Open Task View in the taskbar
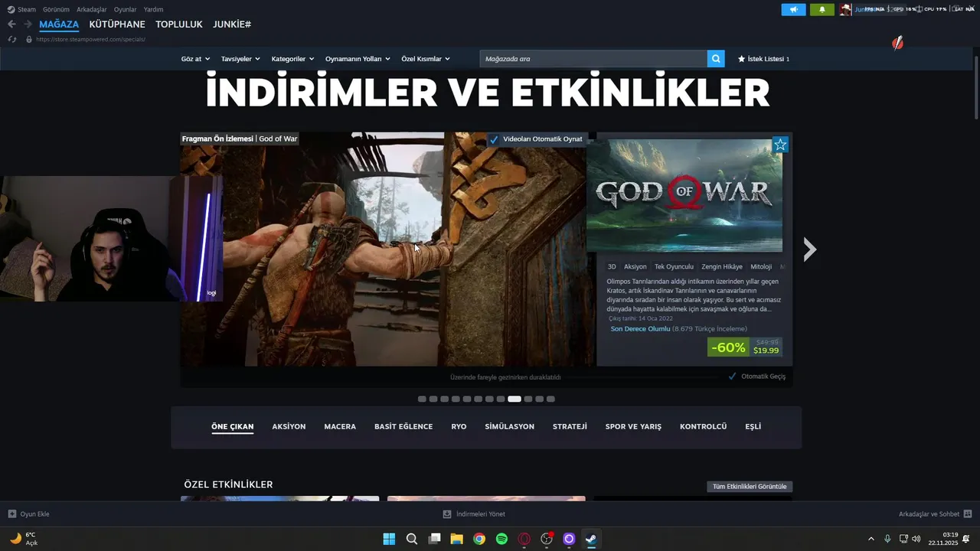980x551 pixels. (434, 539)
